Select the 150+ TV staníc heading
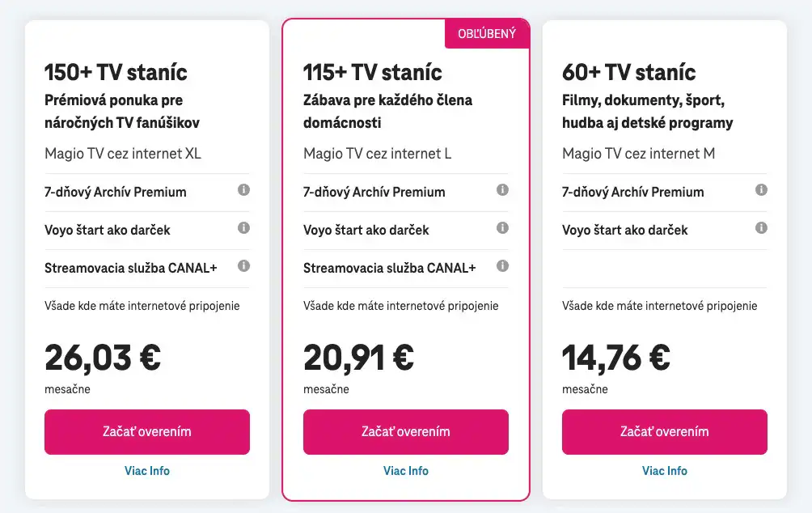 116,72
